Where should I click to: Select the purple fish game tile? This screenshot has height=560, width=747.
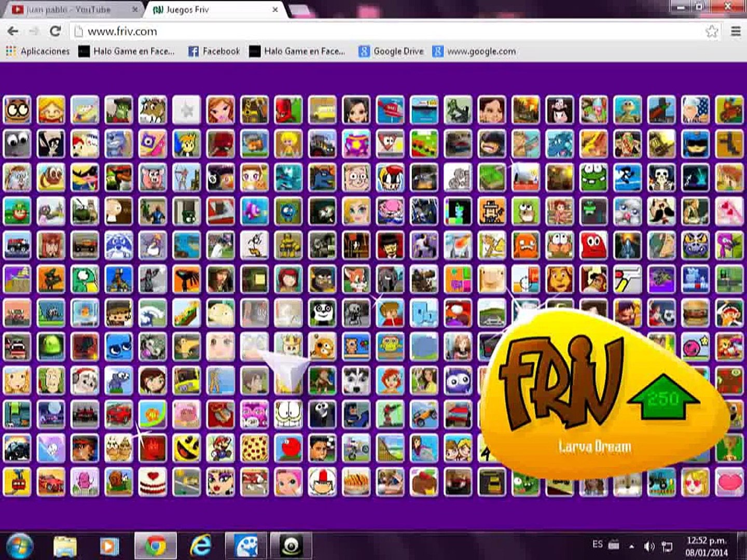[x=254, y=211]
